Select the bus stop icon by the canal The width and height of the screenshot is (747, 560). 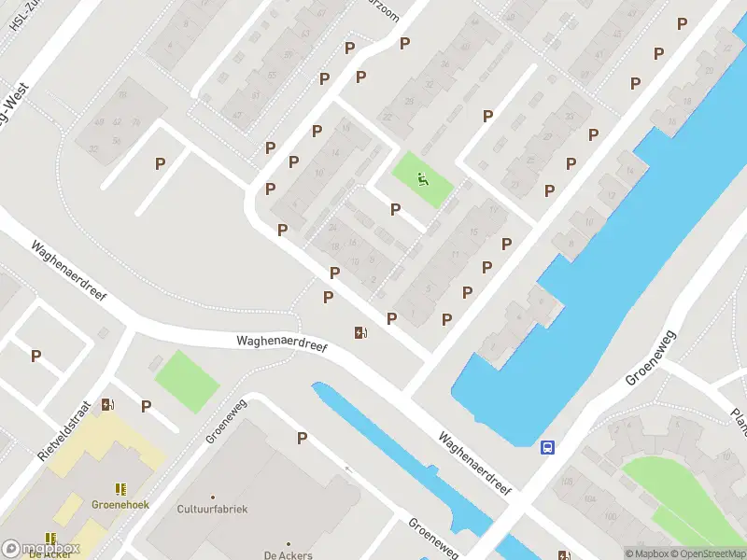point(547,447)
